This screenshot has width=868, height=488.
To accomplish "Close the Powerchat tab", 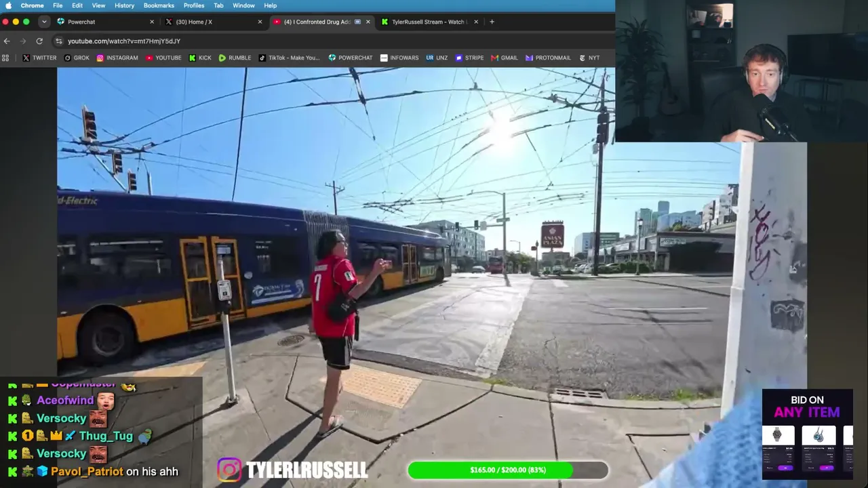I will pos(152,22).
